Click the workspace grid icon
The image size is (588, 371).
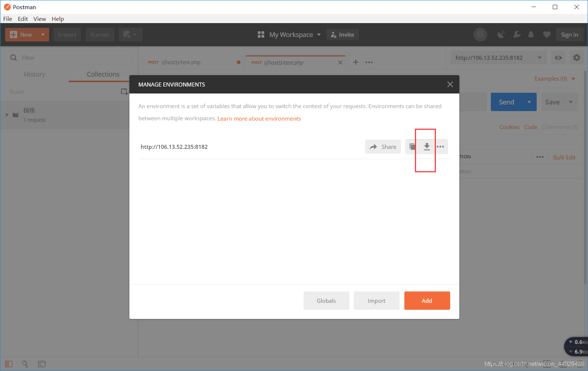(261, 34)
